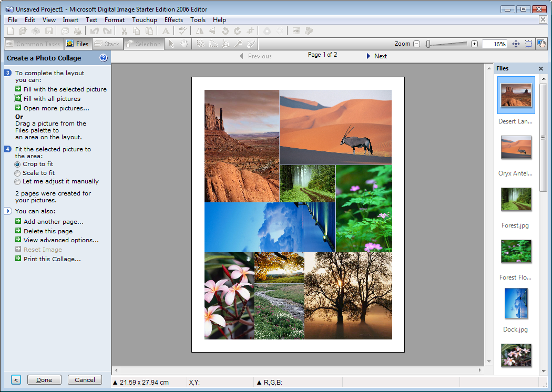The image size is (552, 392).
Task: Click the Flip horizontal icon
Action: tap(200, 31)
